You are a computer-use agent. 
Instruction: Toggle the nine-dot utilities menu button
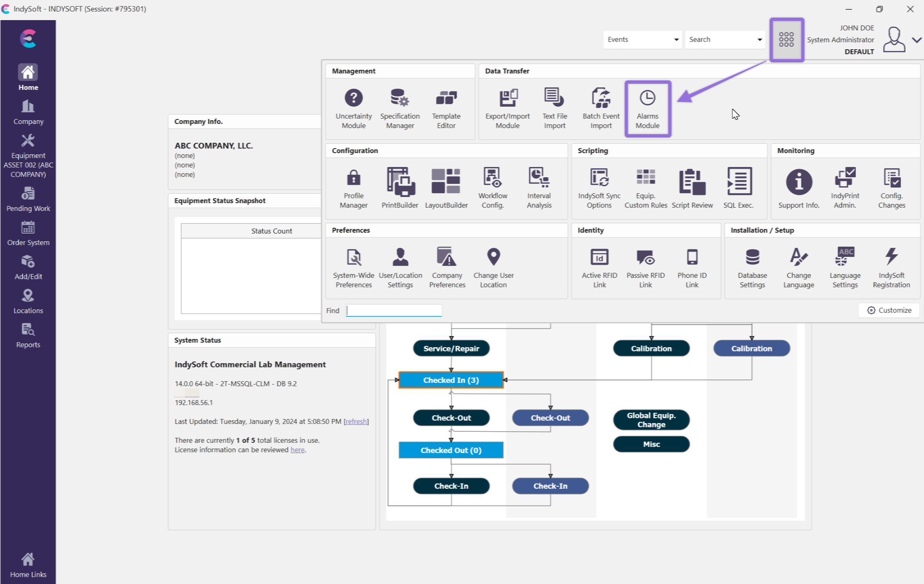pyautogui.click(x=786, y=39)
